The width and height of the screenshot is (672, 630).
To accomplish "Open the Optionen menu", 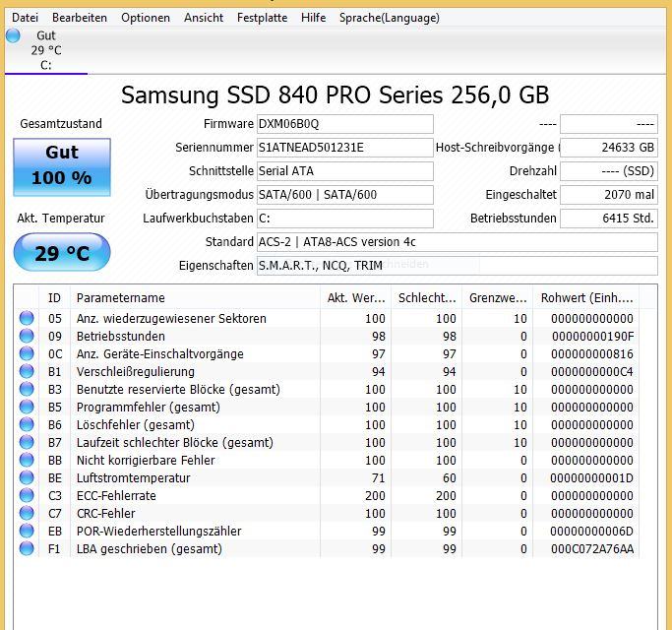I will (x=146, y=18).
